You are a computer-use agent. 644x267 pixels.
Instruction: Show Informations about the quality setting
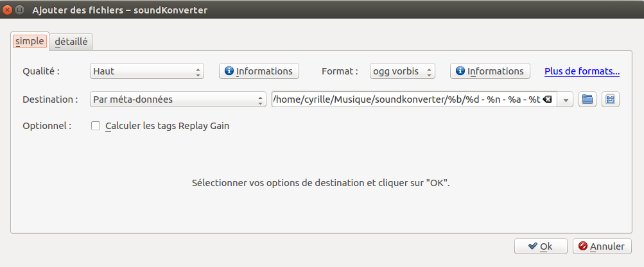click(259, 71)
